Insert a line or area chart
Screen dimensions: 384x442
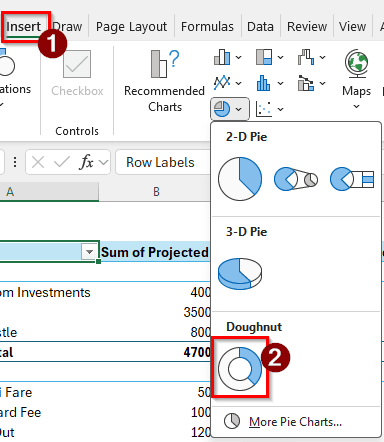(x=222, y=83)
